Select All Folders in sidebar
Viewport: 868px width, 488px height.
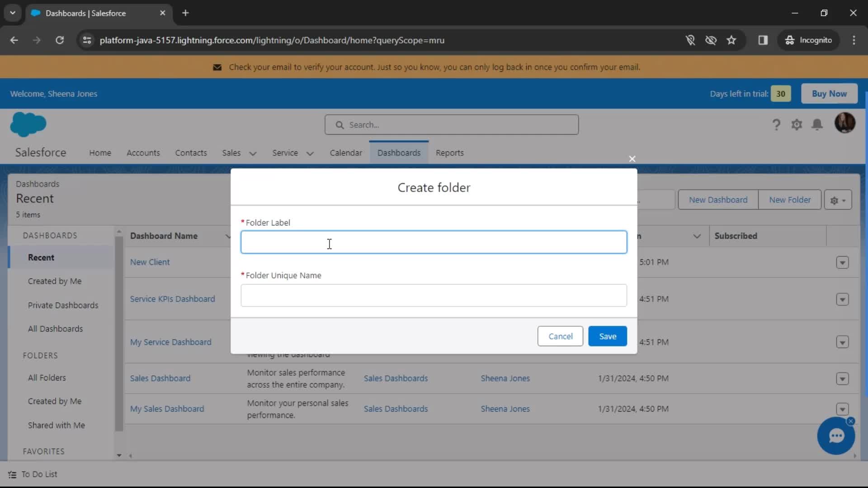[47, 377]
